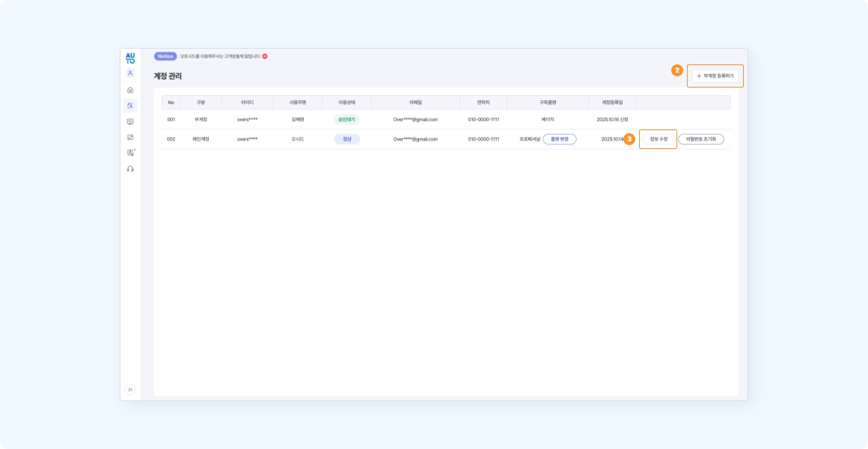The height and width of the screenshot is (449, 868).
Task: Open the monitor chart icon in the sidebar
Action: pyautogui.click(x=130, y=121)
